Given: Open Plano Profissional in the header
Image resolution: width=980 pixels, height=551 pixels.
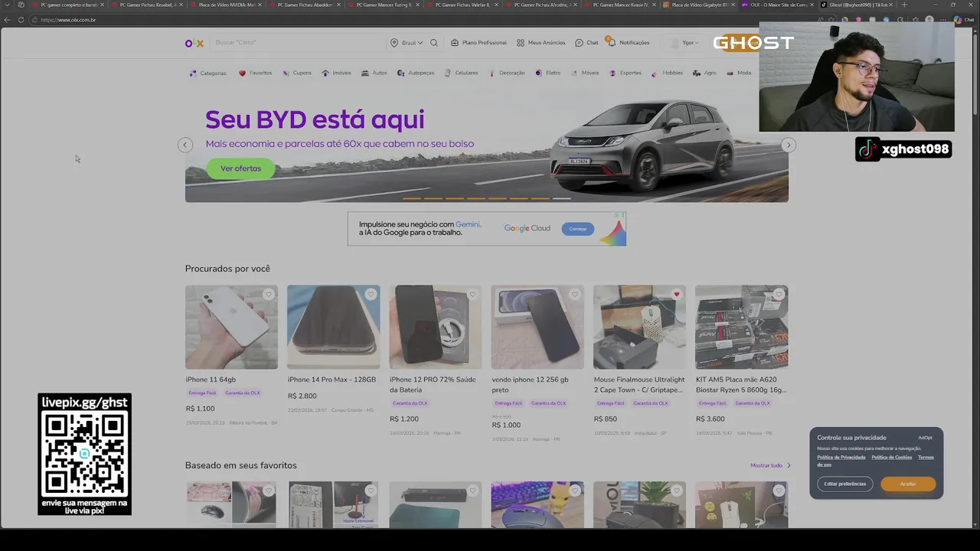Looking at the screenshot, I should click(x=479, y=43).
